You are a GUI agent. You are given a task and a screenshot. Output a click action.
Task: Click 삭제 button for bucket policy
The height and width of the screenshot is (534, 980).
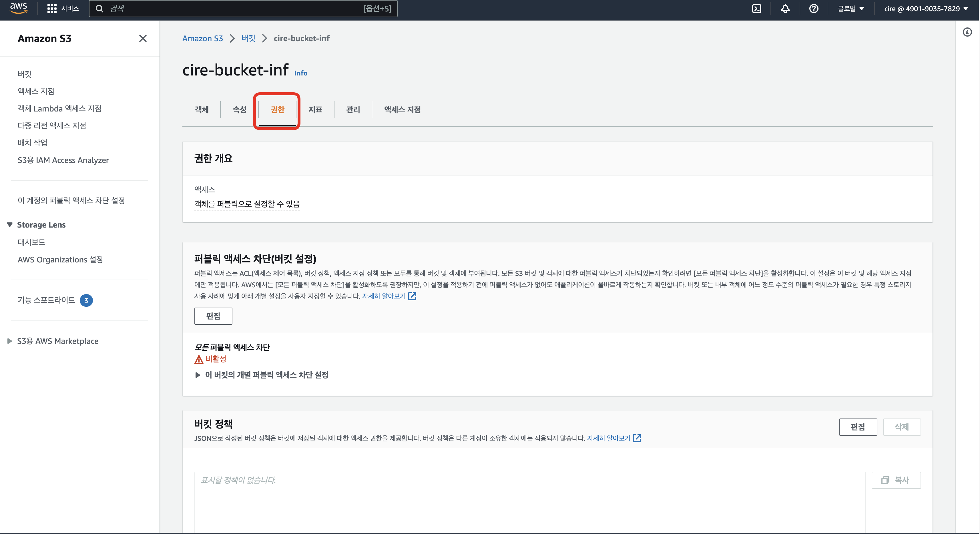902,427
